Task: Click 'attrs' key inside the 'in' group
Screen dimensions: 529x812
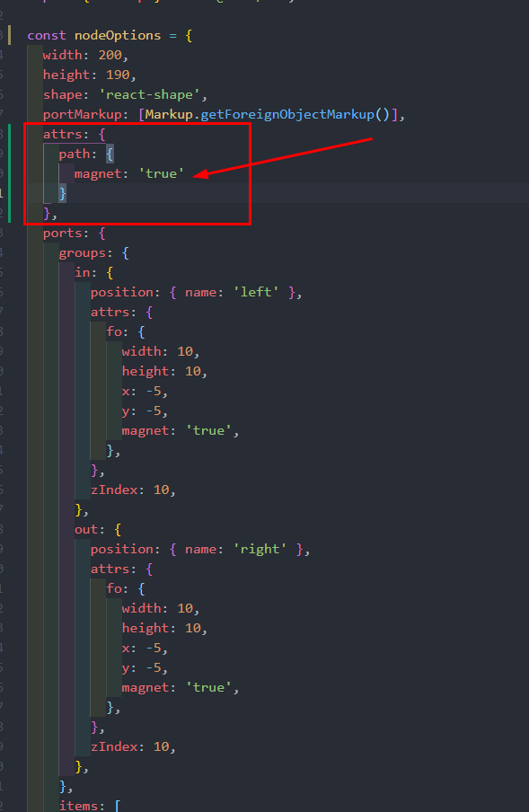Action: [110, 312]
